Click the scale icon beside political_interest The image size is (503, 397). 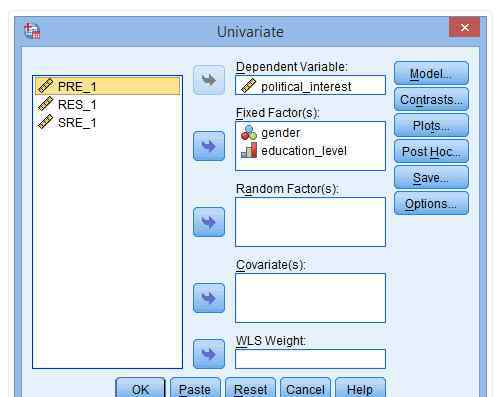[249, 86]
